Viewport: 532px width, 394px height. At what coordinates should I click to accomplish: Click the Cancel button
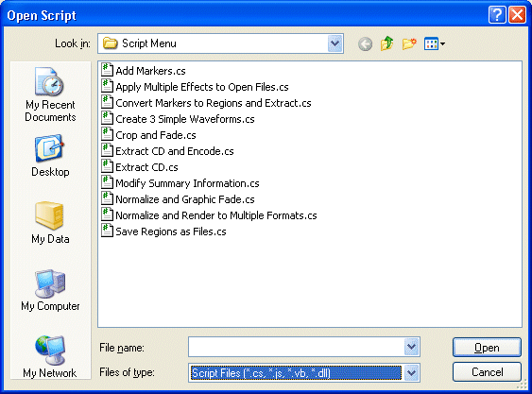pyautogui.click(x=487, y=372)
